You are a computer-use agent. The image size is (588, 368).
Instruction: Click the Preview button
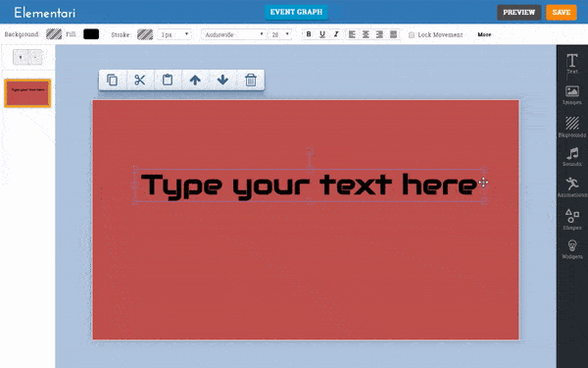click(x=519, y=13)
